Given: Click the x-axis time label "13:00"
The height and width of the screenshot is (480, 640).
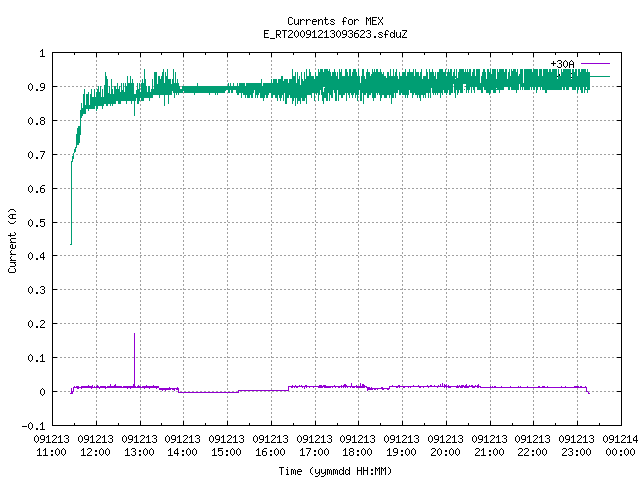Looking at the screenshot, I should pos(140,452).
